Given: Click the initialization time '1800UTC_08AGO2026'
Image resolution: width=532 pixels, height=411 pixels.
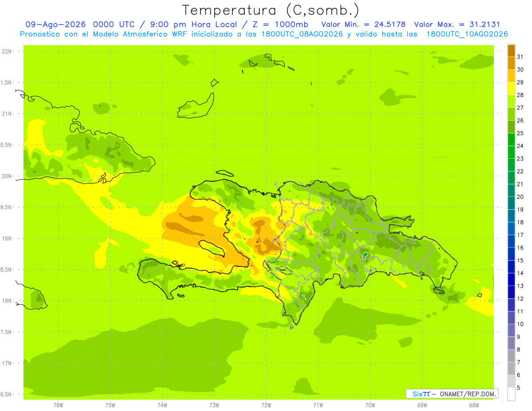Looking at the screenshot, I should [x=303, y=34].
